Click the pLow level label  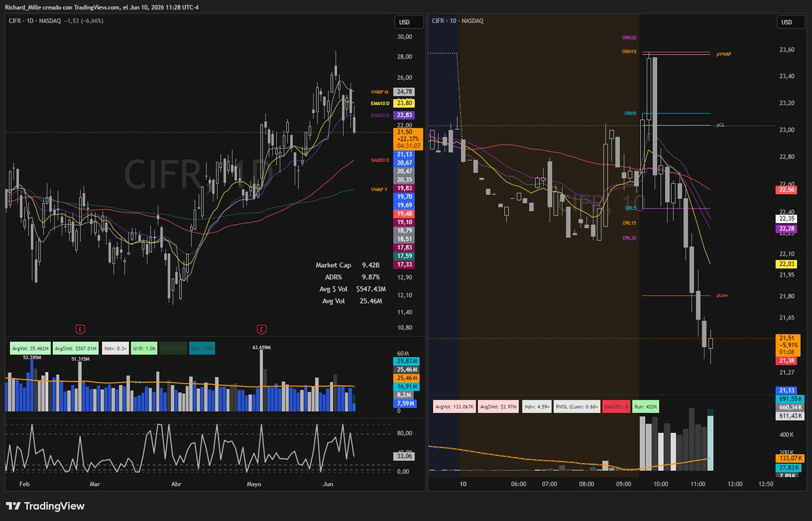721,296
